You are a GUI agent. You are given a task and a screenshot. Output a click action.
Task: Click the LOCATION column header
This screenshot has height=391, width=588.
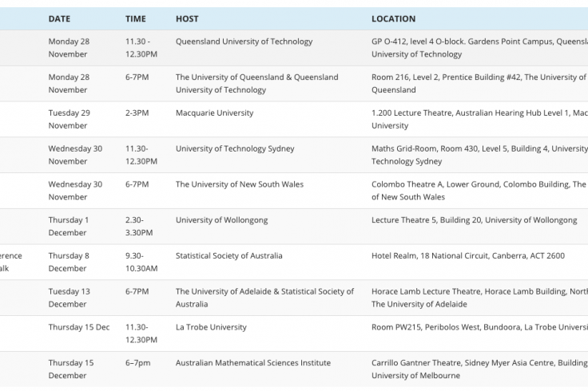coord(393,18)
